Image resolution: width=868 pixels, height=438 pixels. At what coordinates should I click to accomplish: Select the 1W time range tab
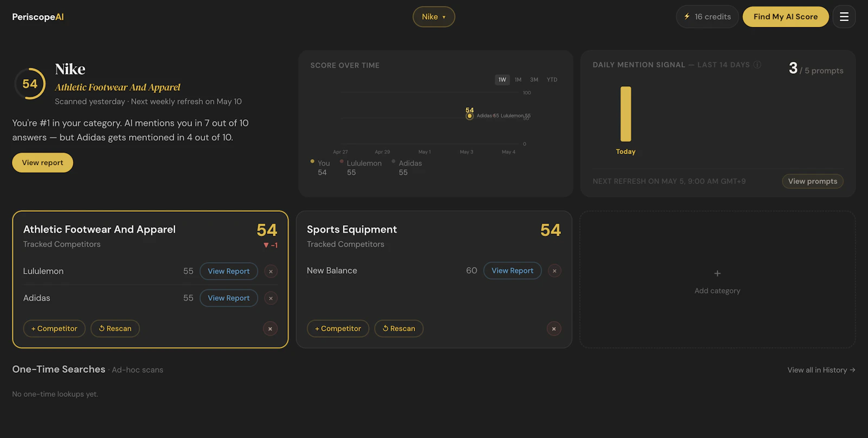click(502, 80)
